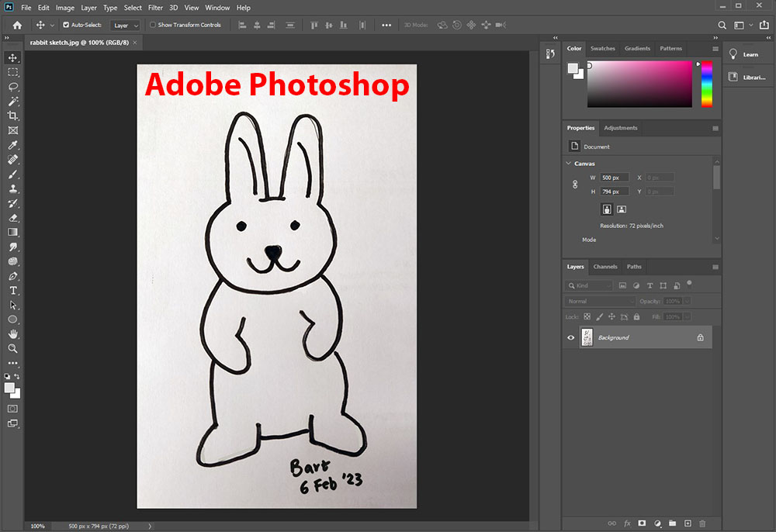The image size is (776, 532).
Task: Select the Ellipse shape tool
Action: [x=13, y=320]
